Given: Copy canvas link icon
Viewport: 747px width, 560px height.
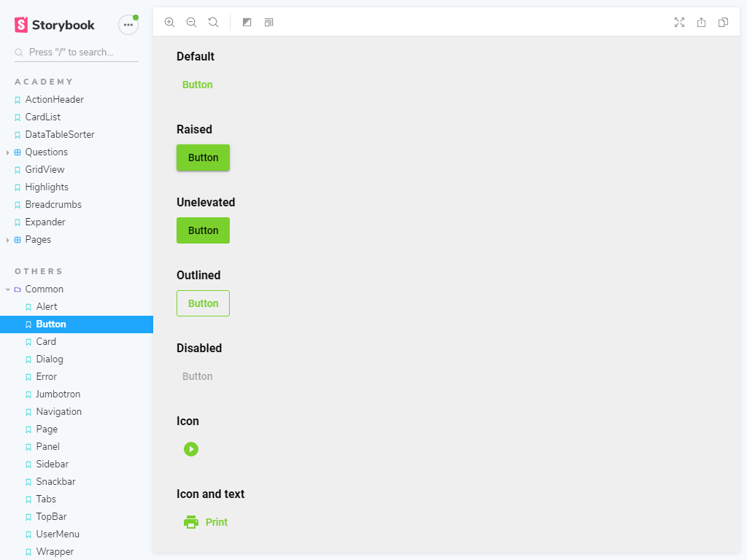Looking at the screenshot, I should click(x=723, y=23).
